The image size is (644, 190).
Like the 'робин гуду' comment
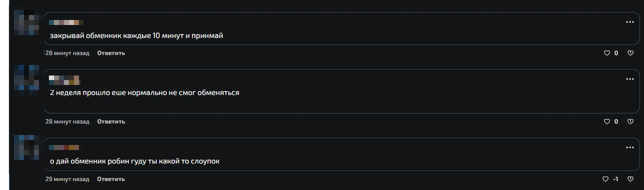[x=605, y=179]
